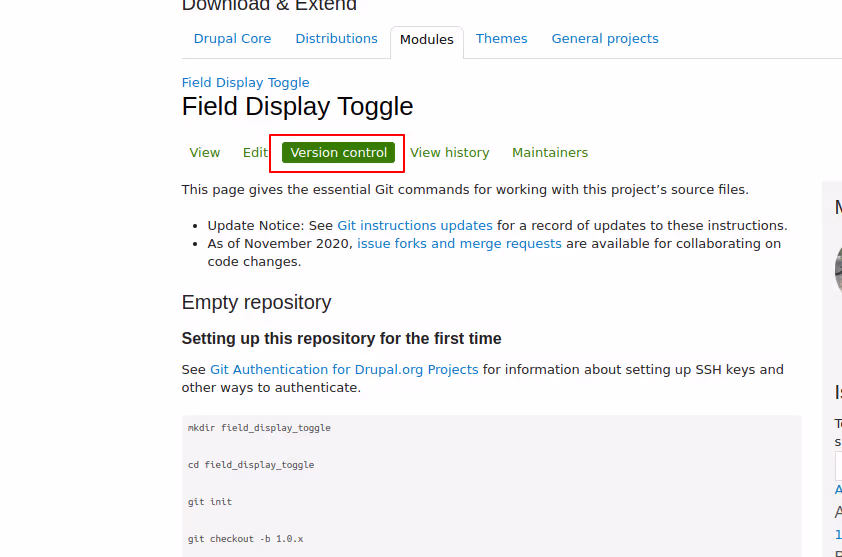Click the Download & Extend heading
Screen dimensions: 842x557
(269, 5)
